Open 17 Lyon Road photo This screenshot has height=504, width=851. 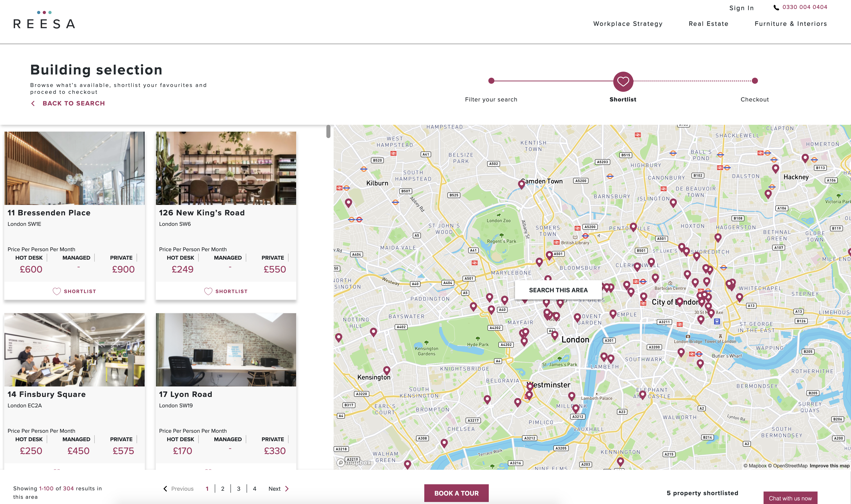click(226, 349)
